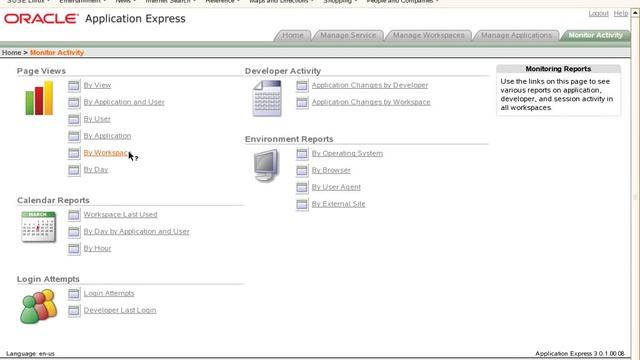Open By Day by Application and User link
This screenshot has height=360, width=640.
[136, 231]
